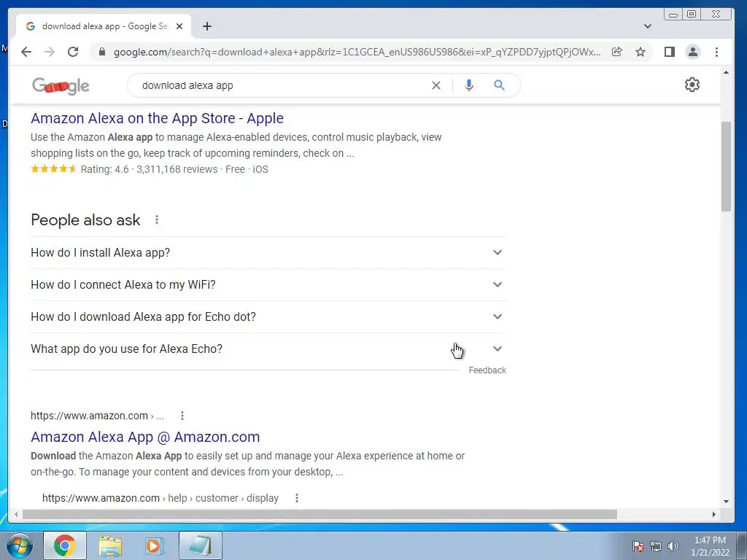Expand 'How do I download Alexa app for Echo dot?'
Viewport: 747px width, 560px height.
(x=268, y=316)
